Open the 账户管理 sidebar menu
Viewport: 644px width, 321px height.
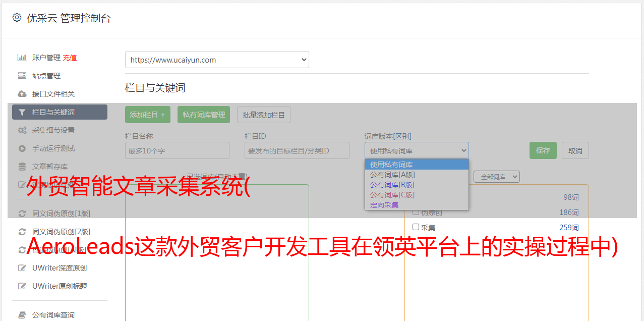pyautogui.click(x=46, y=58)
